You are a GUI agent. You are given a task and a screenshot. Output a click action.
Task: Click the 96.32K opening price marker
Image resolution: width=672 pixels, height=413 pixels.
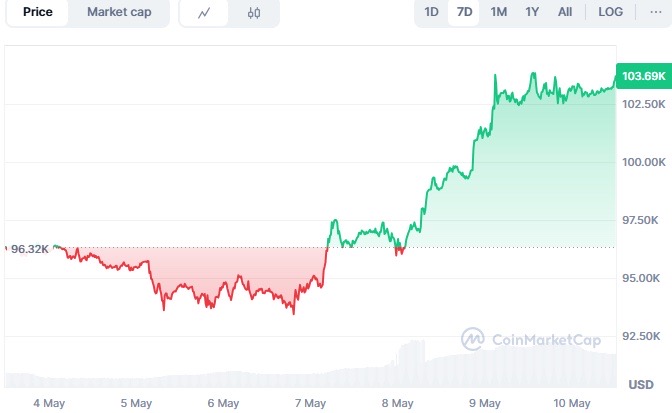point(30,249)
